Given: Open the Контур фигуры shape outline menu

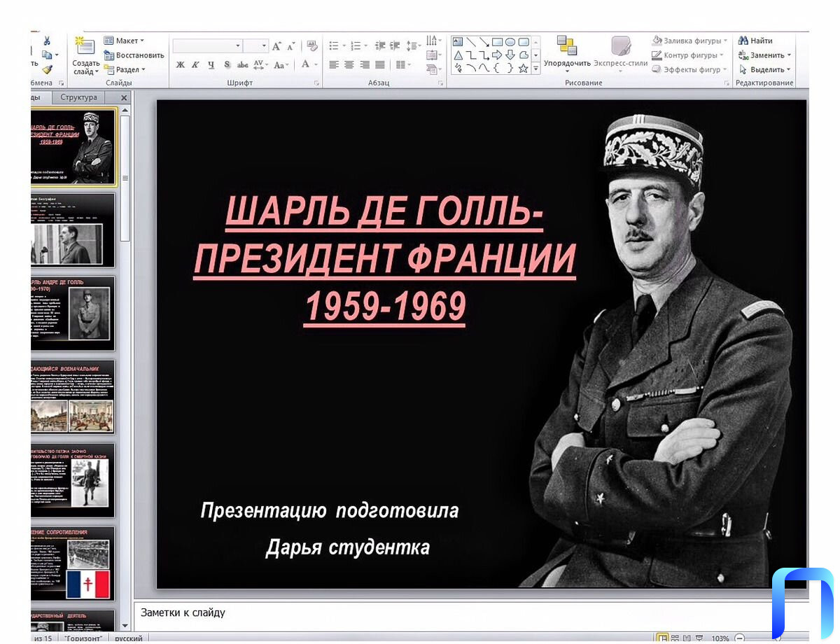Looking at the screenshot, I should 688,55.
